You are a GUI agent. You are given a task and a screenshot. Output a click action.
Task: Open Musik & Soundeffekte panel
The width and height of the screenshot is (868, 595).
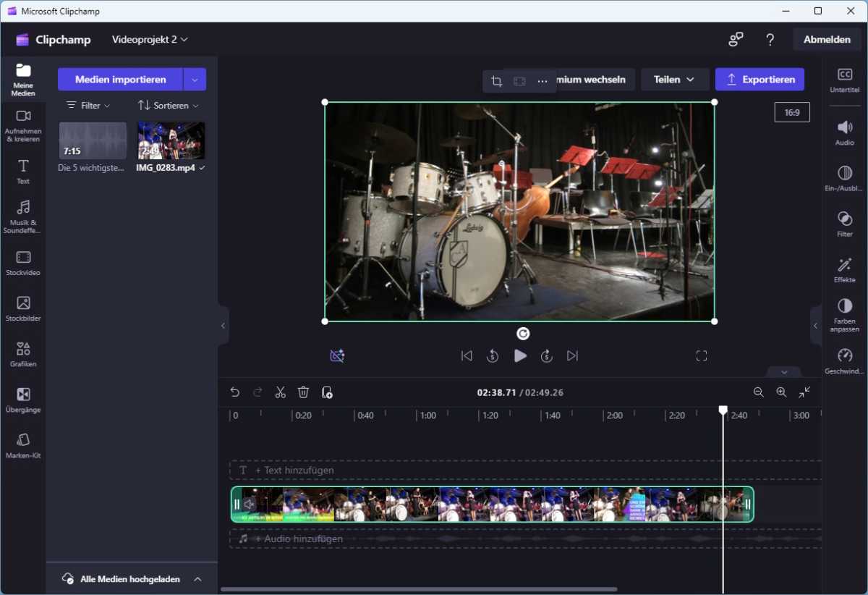click(x=23, y=215)
